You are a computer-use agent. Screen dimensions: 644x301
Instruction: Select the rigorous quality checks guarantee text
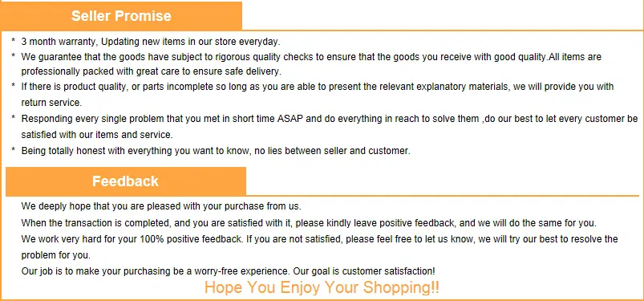[x=311, y=57]
